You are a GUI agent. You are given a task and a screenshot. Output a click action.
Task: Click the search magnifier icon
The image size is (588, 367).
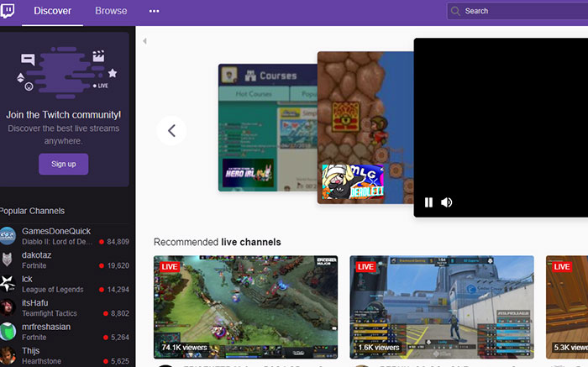click(455, 11)
